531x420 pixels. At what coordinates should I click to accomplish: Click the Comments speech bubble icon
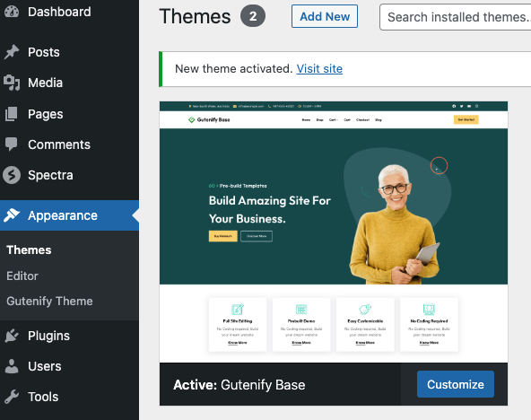coord(12,144)
